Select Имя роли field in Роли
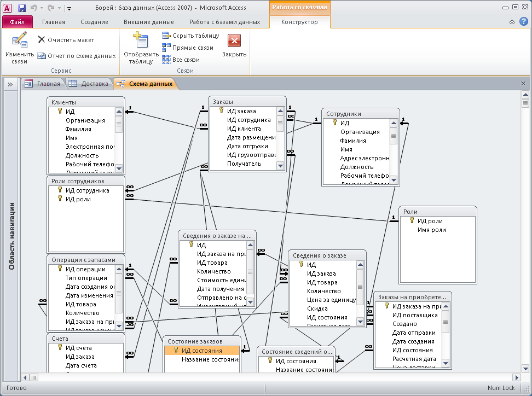Viewport: 532px width, 396px height. (432, 230)
